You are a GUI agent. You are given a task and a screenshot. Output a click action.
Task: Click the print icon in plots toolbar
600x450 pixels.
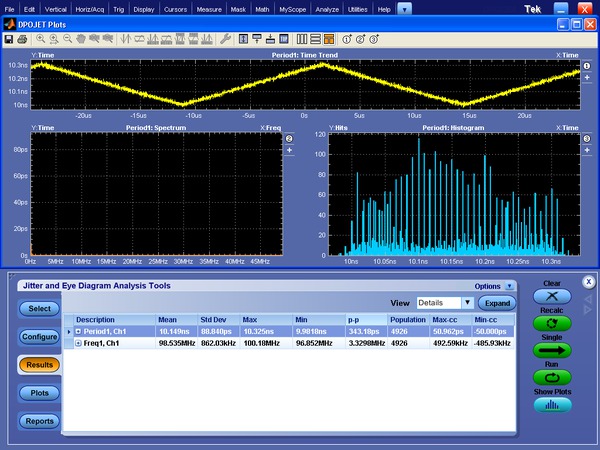tap(22, 39)
